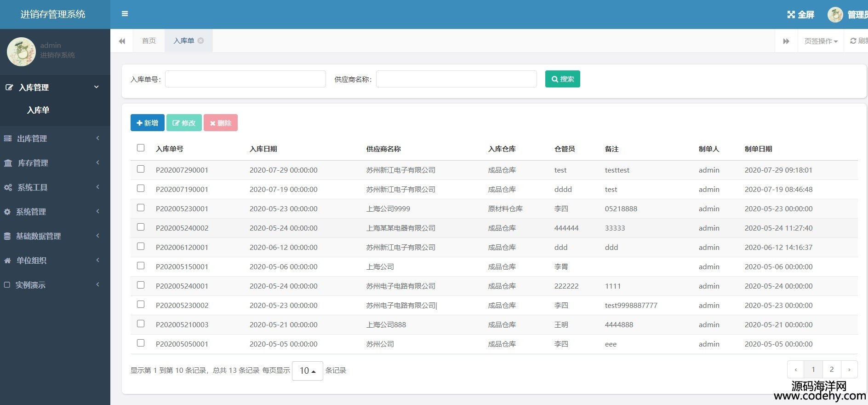This screenshot has height=405, width=868.
Task: Click cell test9998887777
Action: (x=631, y=305)
